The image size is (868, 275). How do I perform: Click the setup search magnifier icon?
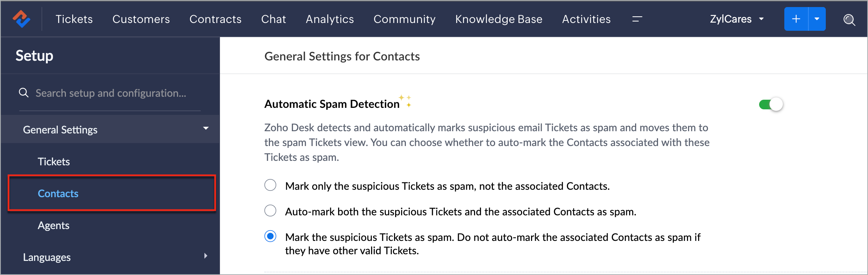24,93
